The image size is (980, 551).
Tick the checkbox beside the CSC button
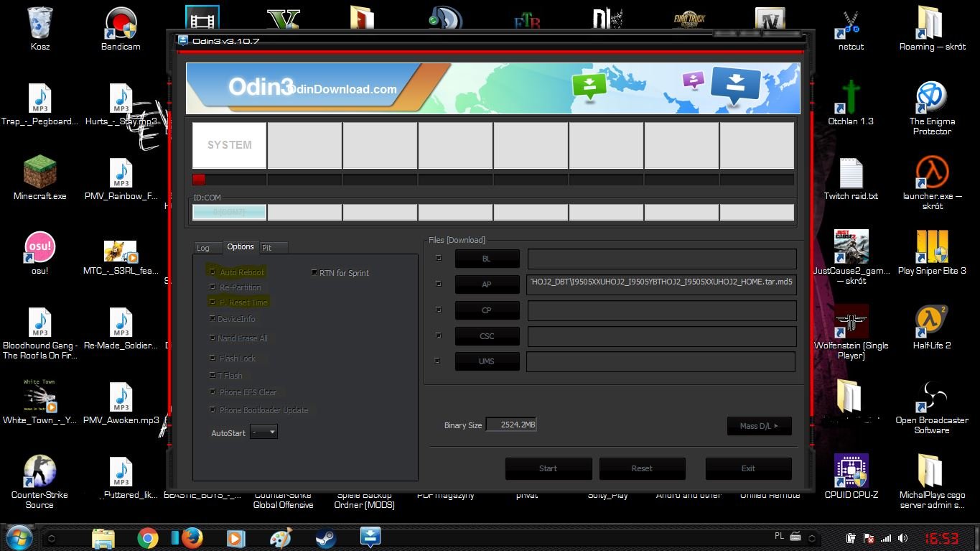439,335
